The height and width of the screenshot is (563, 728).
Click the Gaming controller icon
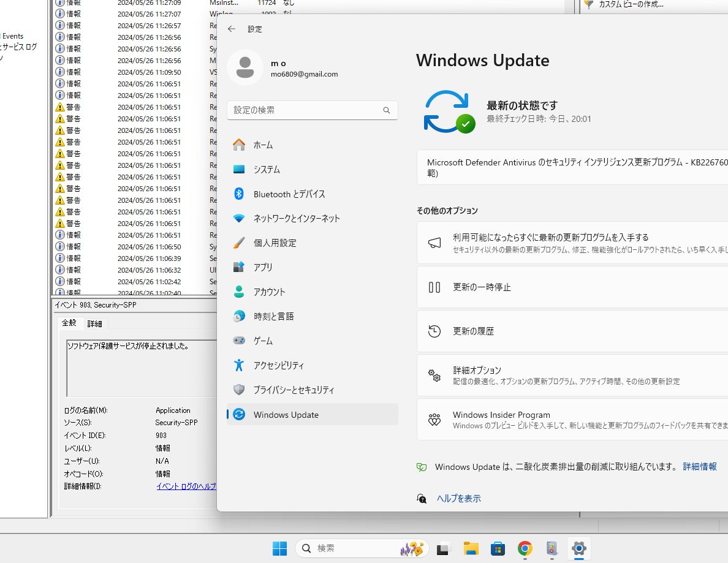(239, 341)
